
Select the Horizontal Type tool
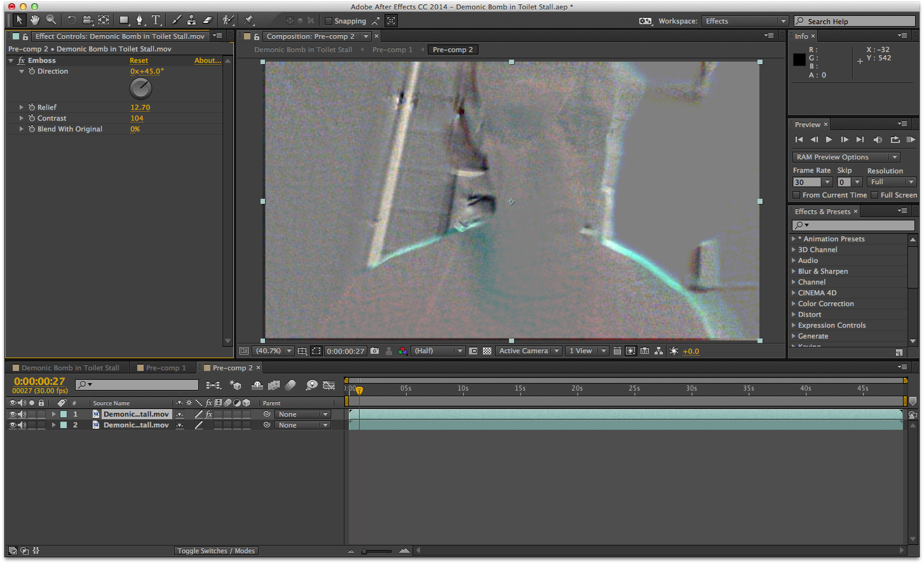tap(156, 20)
